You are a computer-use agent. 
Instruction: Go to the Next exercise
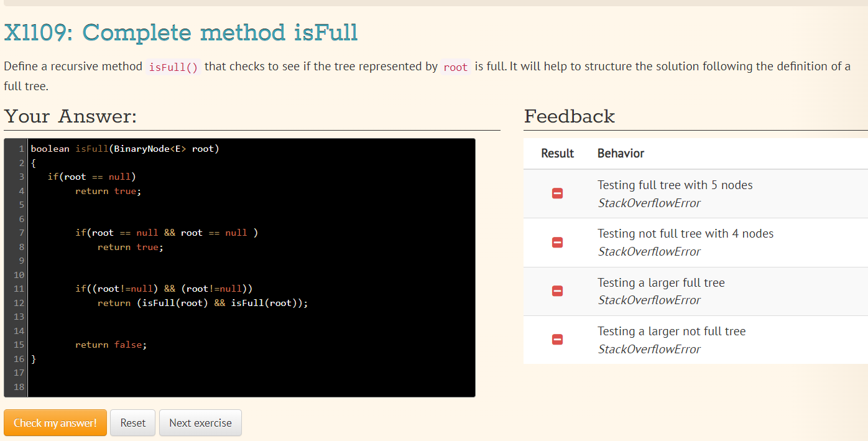200,423
